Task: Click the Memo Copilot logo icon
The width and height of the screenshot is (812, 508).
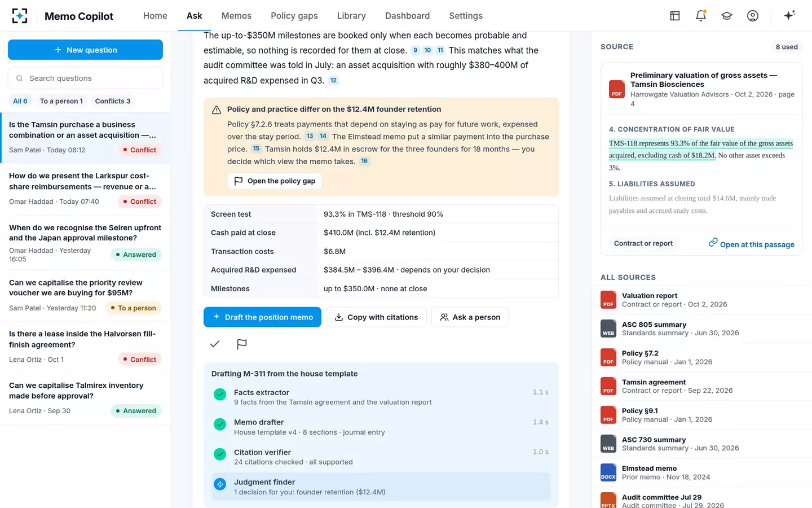Action: [20, 16]
